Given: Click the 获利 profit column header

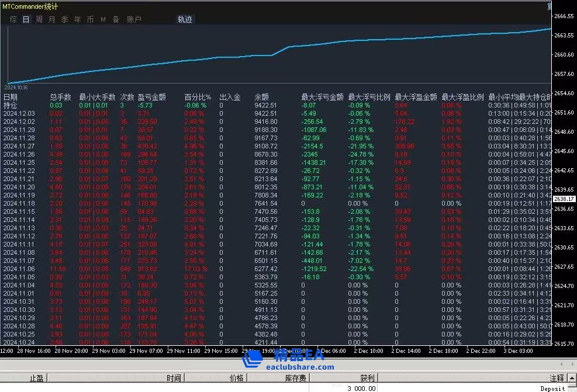Looking at the screenshot, I should click(367, 378).
